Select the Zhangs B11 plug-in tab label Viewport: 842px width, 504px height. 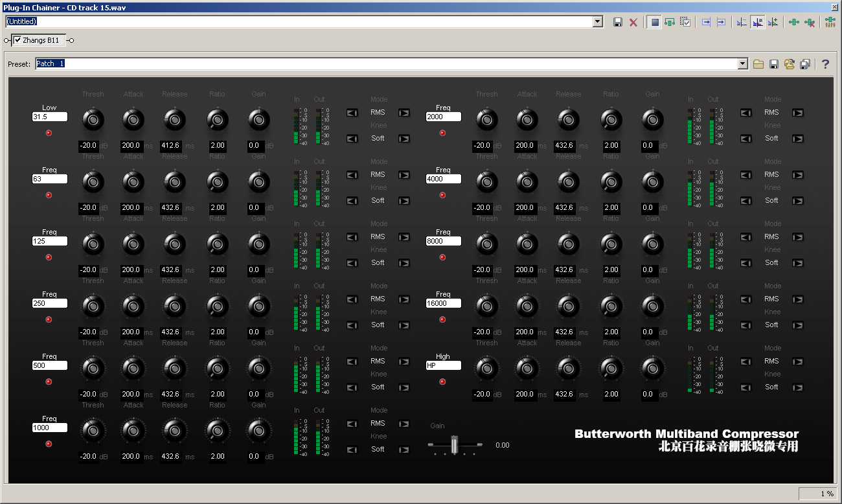(x=41, y=40)
